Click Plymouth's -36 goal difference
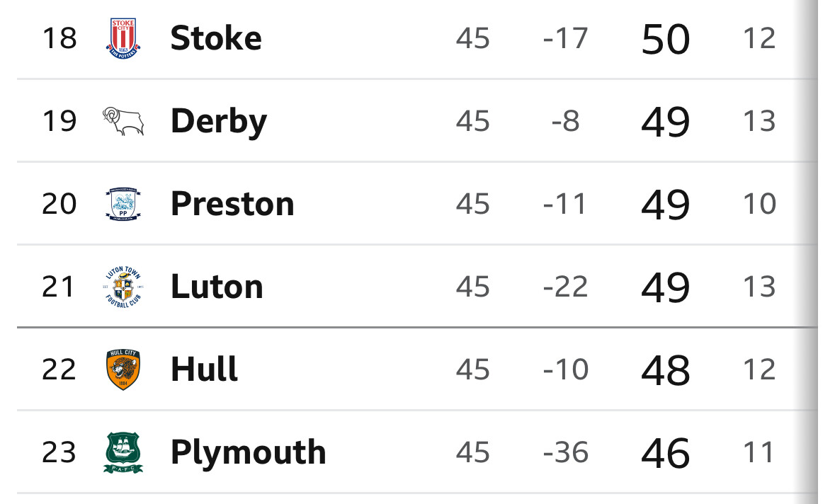The width and height of the screenshot is (835, 504). tap(566, 453)
